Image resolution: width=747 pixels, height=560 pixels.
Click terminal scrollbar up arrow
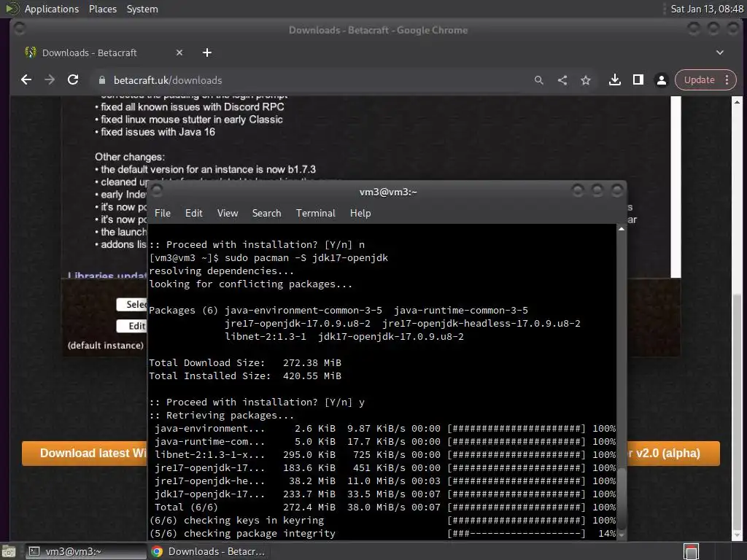(x=622, y=229)
